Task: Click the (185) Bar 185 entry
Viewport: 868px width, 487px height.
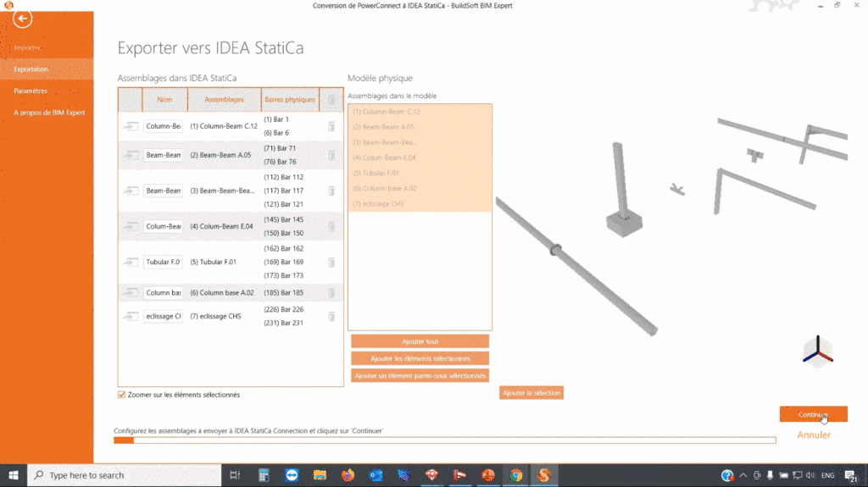Action: pyautogui.click(x=283, y=293)
